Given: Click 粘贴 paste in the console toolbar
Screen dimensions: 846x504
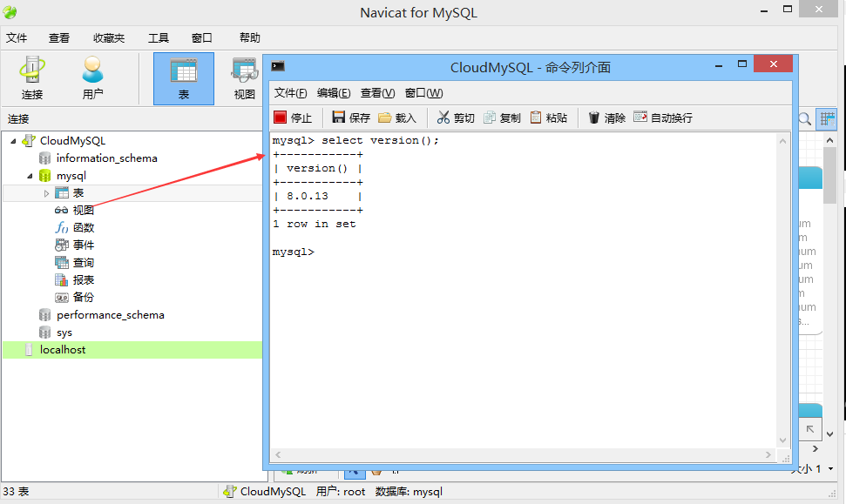Looking at the screenshot, I should [x=549, y=118].
